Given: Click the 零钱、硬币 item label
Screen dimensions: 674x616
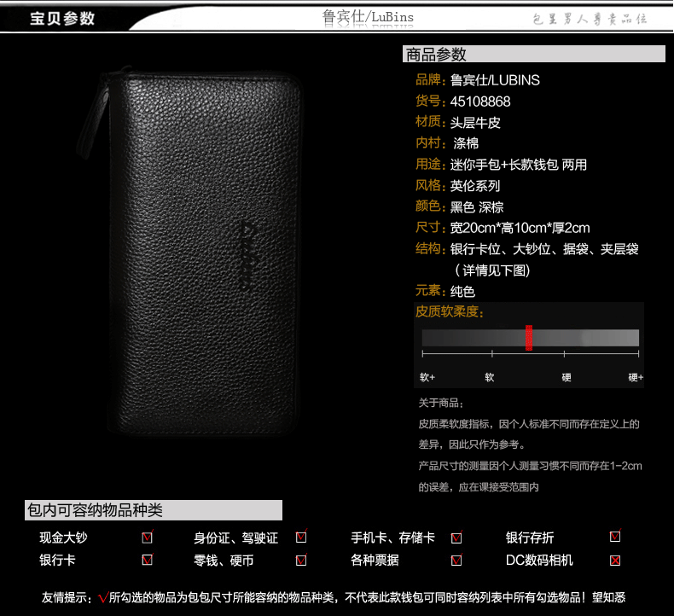Looking at the screenshot, I should click(x=224, y=561).
